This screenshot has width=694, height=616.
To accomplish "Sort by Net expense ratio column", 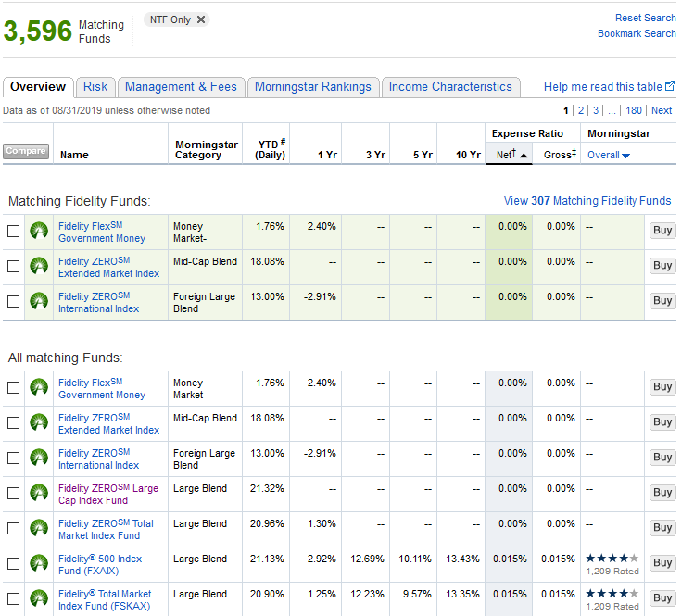I will [x=511, y=155].
